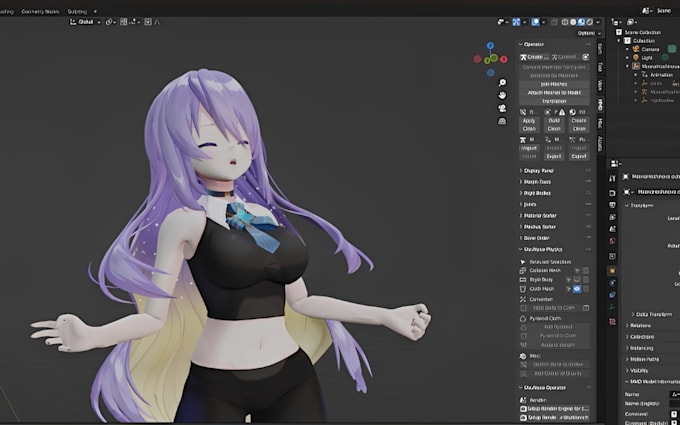680x425 pixels.
Task: Switch to the MMD sidebar tab
Action: click(600, 104)
